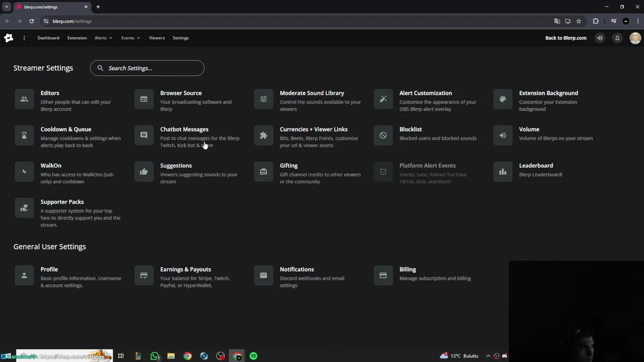Expand the Alerts dropdown menu
The image size is (644, 362).
click(103, 38)
